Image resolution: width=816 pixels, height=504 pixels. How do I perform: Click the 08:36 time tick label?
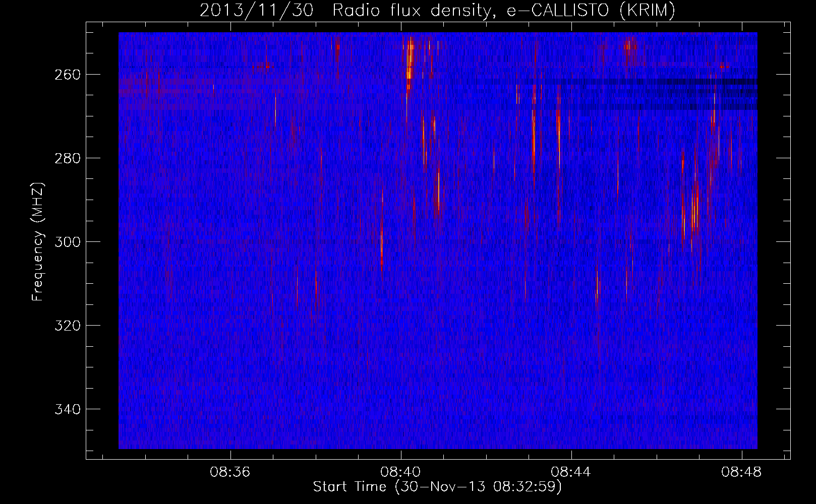click(x=230, y=472)
